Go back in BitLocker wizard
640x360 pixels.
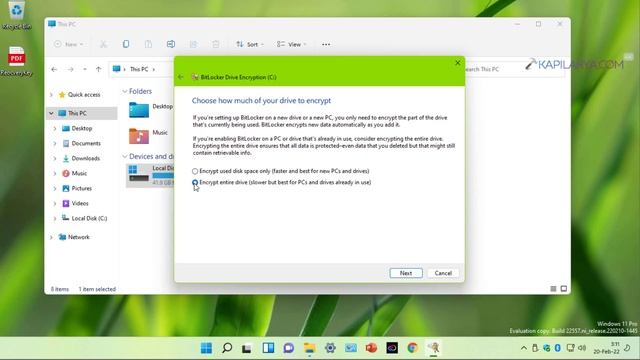point(181,77)
